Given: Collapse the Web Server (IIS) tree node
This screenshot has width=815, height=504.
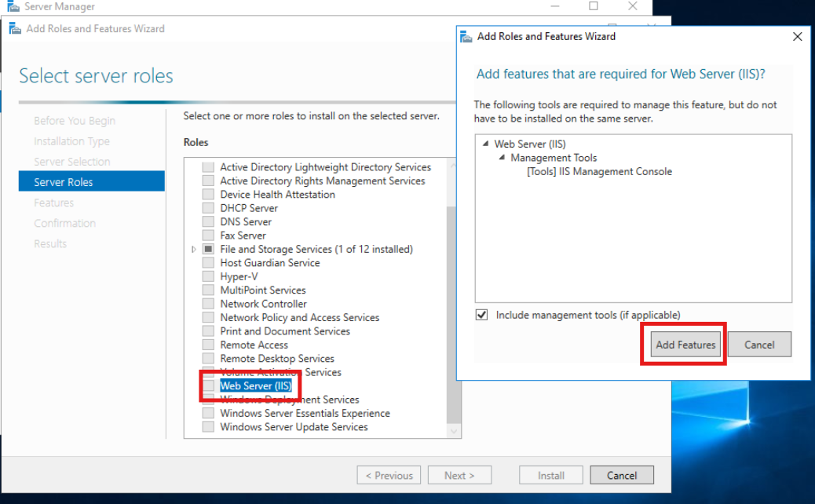Looking at the screenshot, I should [x=485, y=144].
